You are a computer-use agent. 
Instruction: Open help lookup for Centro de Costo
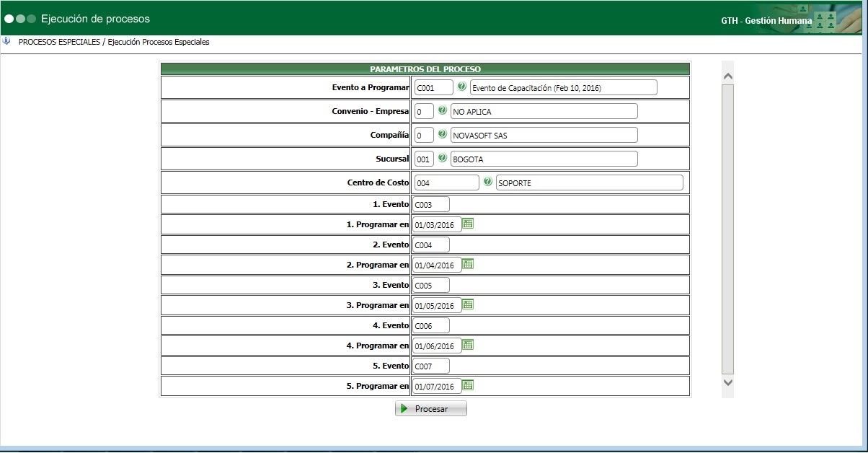[488, 182]
